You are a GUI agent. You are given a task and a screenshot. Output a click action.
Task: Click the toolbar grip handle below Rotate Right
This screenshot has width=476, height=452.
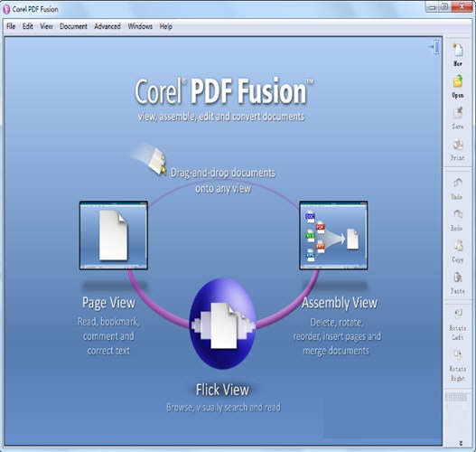click(456, 398)
